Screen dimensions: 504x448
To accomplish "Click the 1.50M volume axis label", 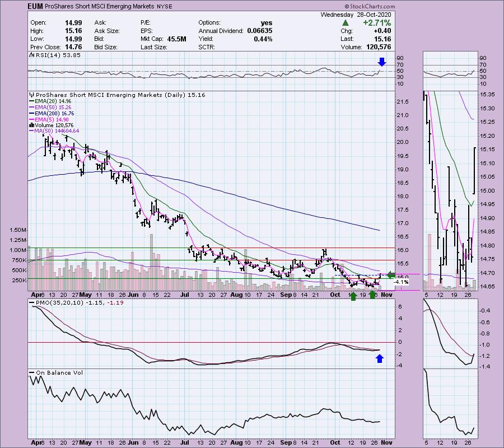I will (x=18, y=230).
